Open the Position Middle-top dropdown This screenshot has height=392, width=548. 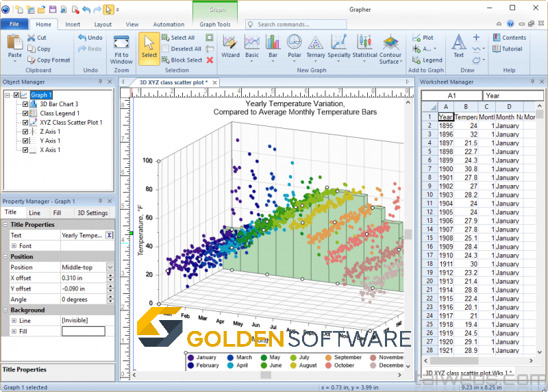point(110,267)
